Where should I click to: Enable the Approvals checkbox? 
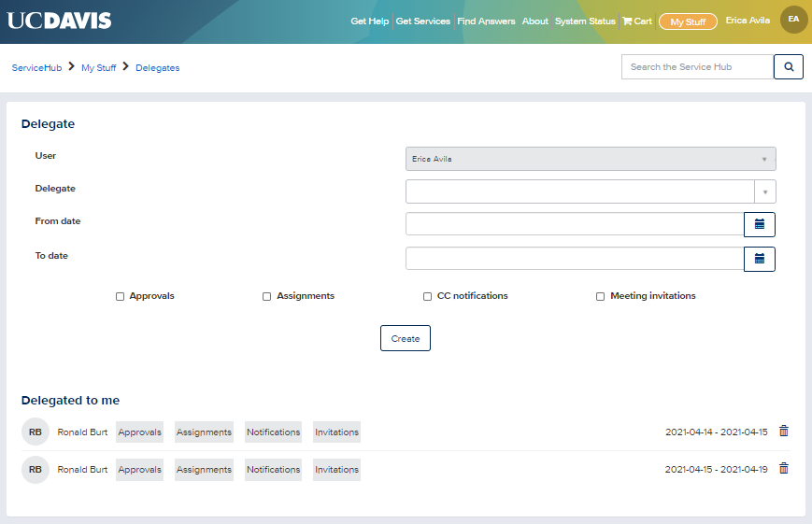[x=120, y=296]
